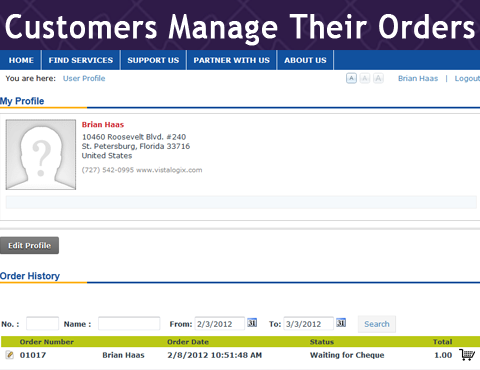Image resolution: width=480 pixels, height=370 pixels.
Task: Click the From date field showing 2/3/2012
Action: [219, 324]
